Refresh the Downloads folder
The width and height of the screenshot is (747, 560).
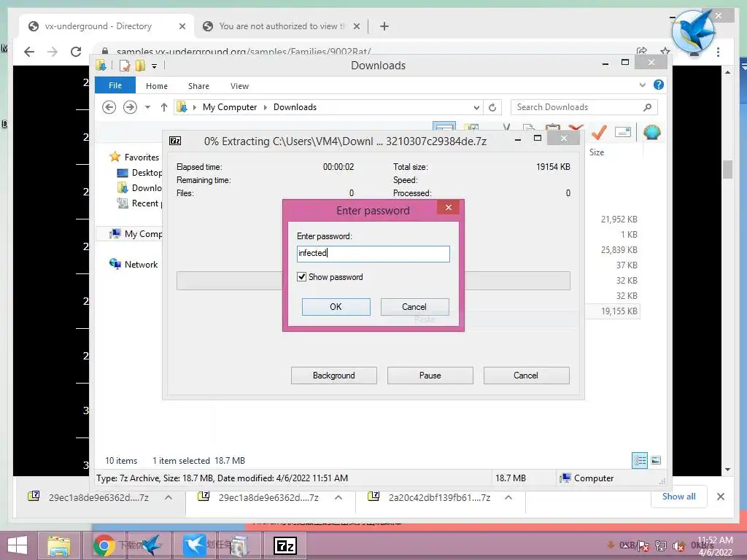pyautogui.click(x=492, y=107)
